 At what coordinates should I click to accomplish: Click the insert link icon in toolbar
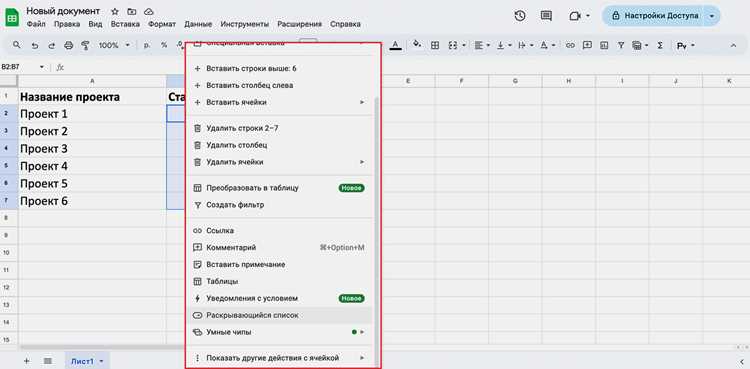pos(570,45)
